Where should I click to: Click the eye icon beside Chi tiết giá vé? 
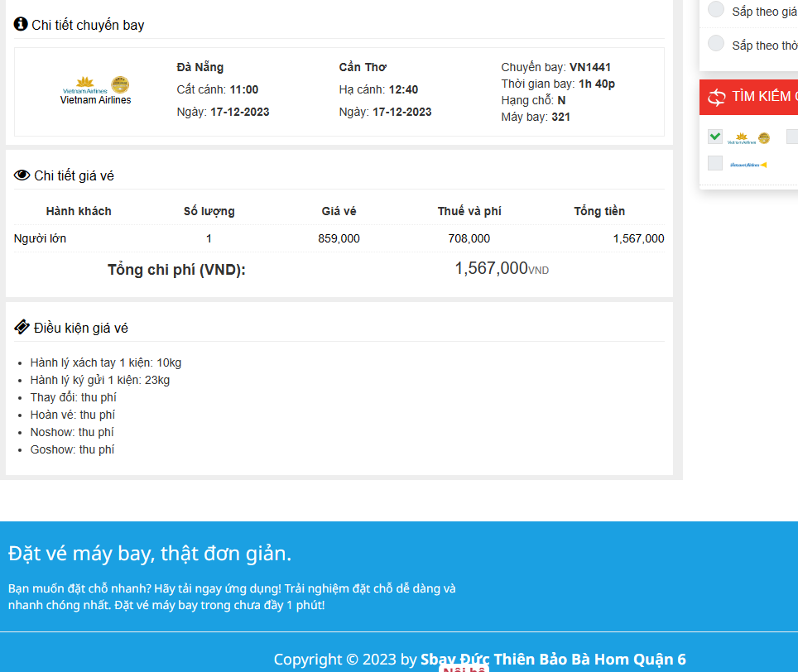point(22,175)
